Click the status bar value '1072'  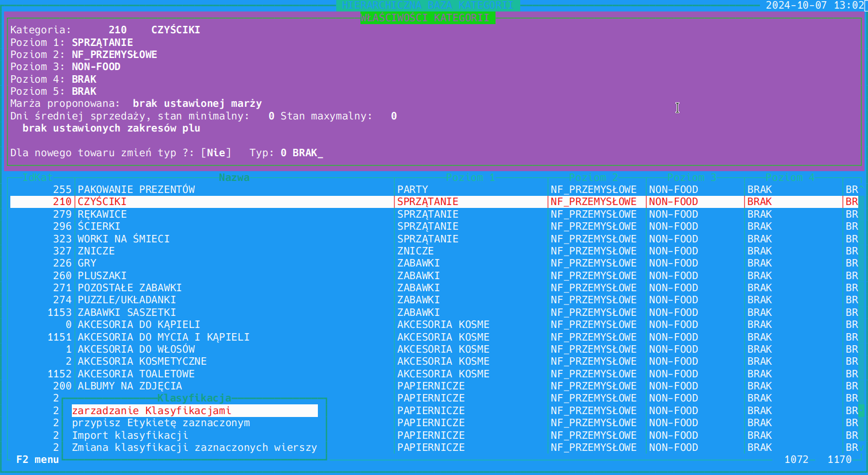[796, 459]
